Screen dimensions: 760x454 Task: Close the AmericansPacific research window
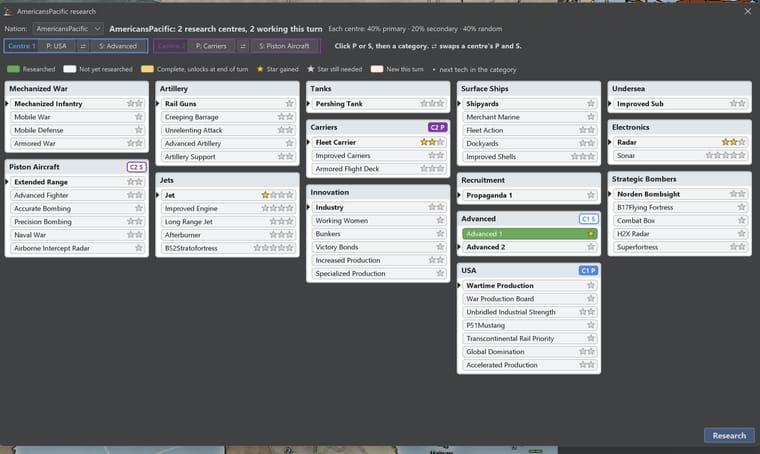[x=747, y=11]
